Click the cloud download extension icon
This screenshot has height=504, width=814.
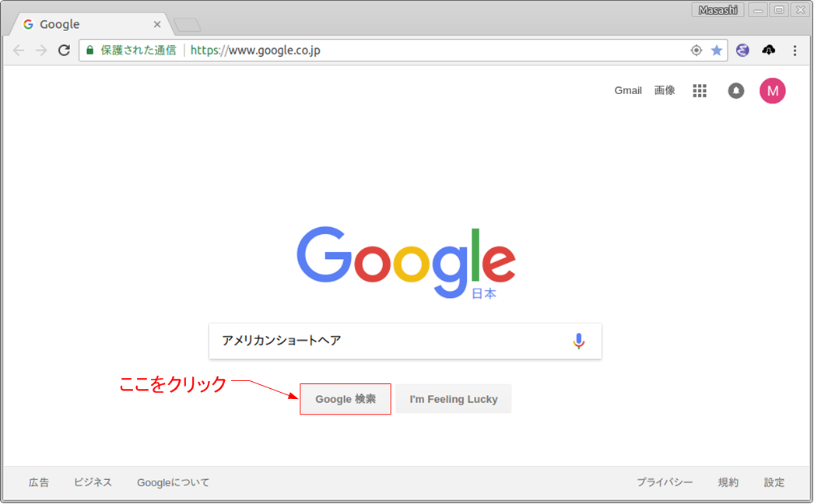[x=768, y=50]
